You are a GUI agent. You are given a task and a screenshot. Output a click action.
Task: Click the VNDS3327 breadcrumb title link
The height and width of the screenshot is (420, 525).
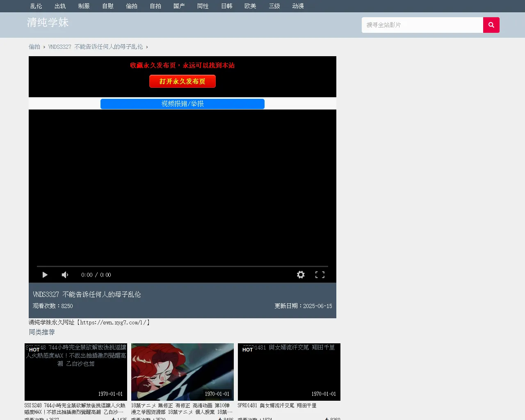[96, 47]
